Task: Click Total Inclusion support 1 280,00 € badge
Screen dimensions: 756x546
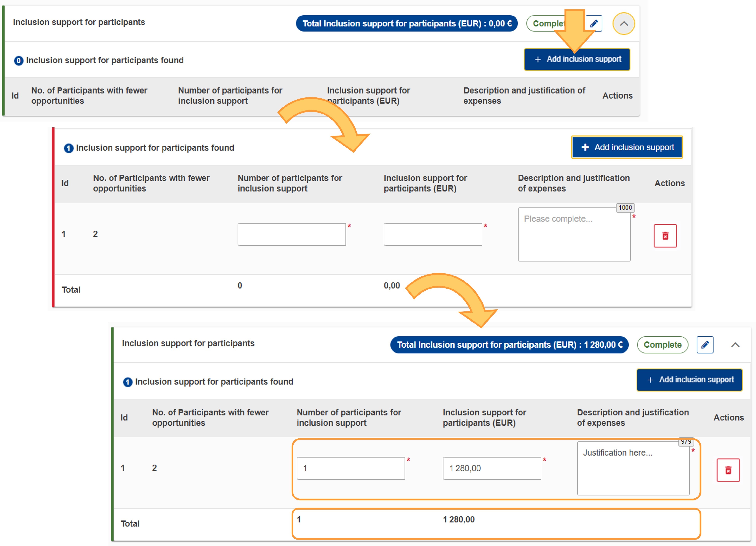Action: click(509, 345)
